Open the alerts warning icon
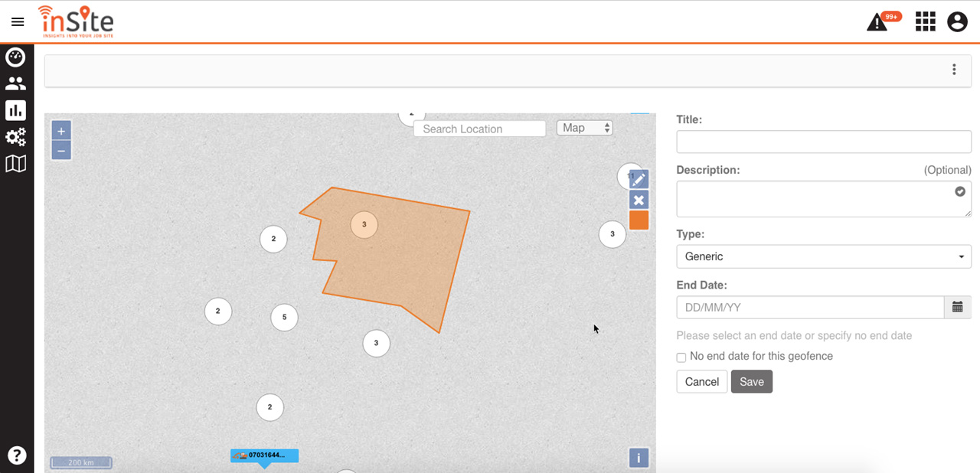980x473 pixels. click(x=877, y=23)
